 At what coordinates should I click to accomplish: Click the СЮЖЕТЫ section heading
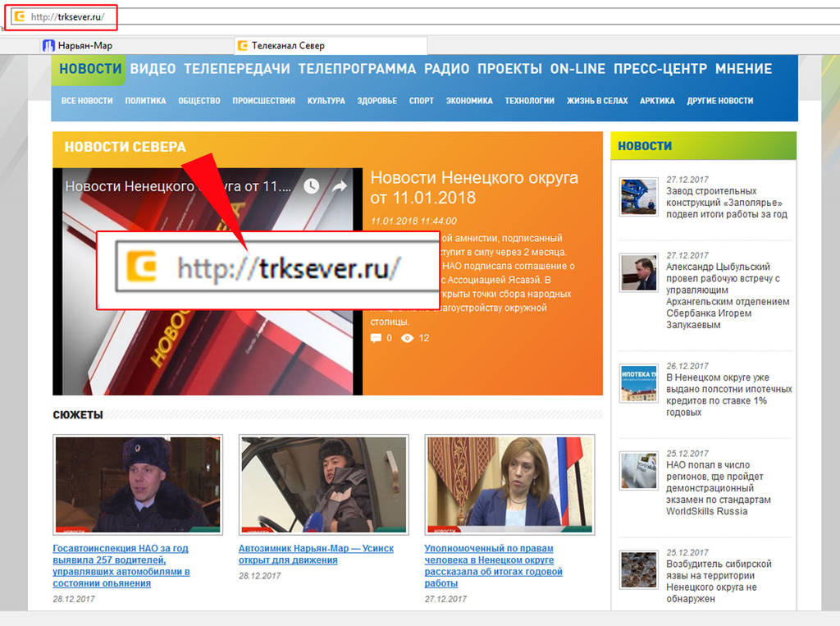(78, 415)
